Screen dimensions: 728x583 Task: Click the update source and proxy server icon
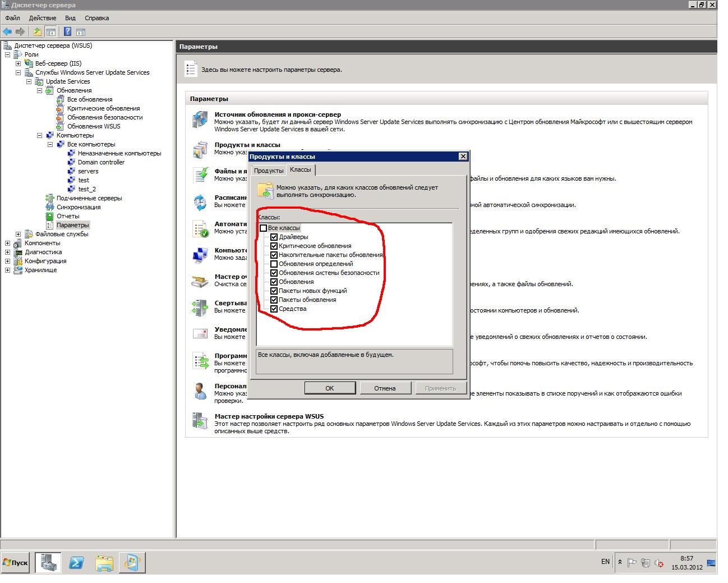click(200, 120)
